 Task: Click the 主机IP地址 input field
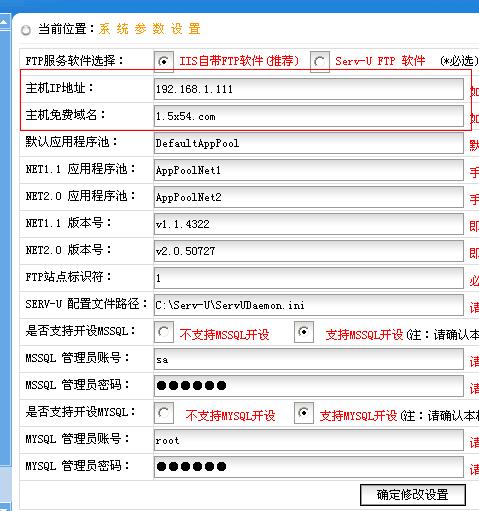coord(309,89)
